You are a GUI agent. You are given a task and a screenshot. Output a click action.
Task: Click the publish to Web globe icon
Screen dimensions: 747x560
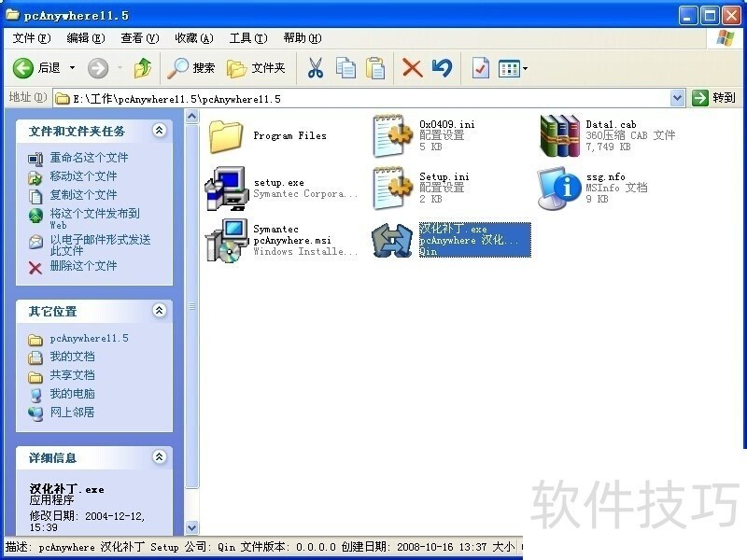pos(35,216)
